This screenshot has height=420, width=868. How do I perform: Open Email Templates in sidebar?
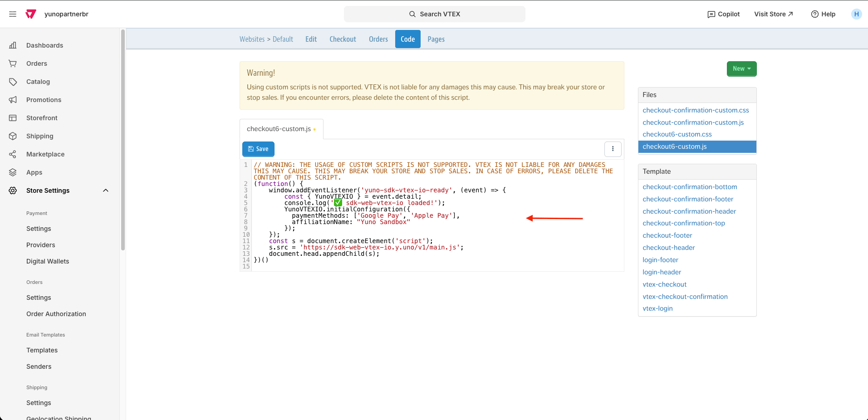click(x=42, y=350)
